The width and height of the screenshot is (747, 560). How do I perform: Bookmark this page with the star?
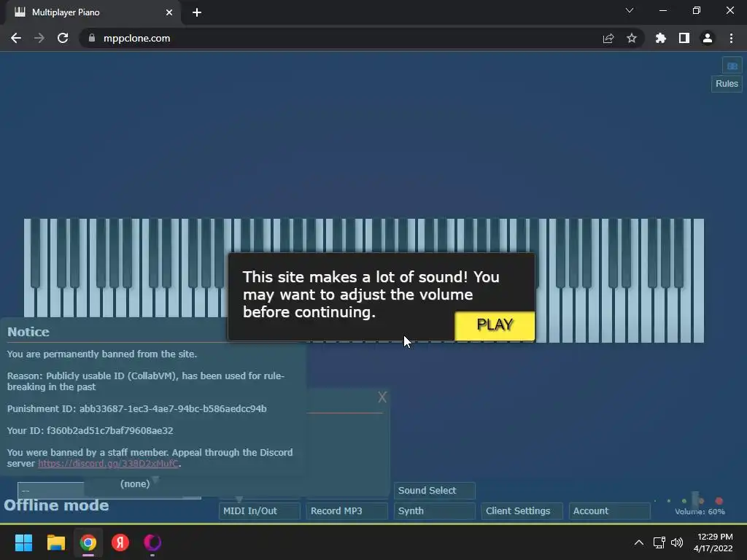pos(631,38)
